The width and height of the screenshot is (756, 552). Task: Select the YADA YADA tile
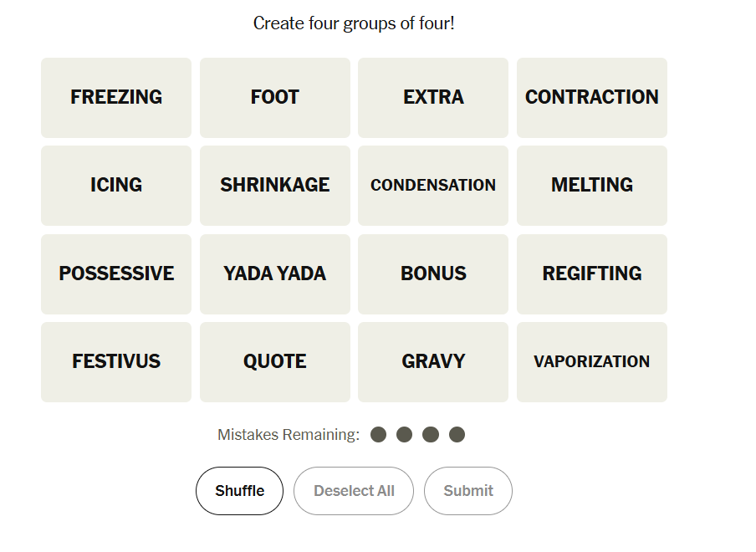coord(274,274)
